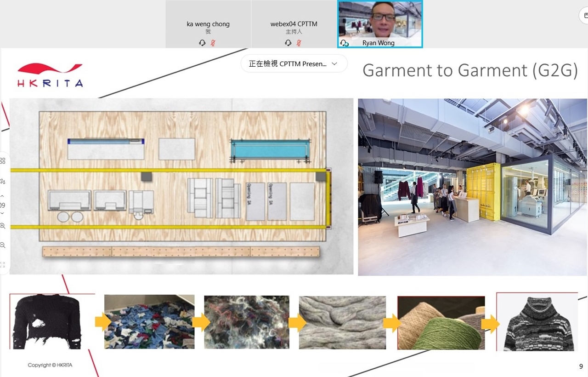Expand the '正在檢視 CPTTM Presen...' dropdown
The image size is (588, 377).
[x=294, y=64]
